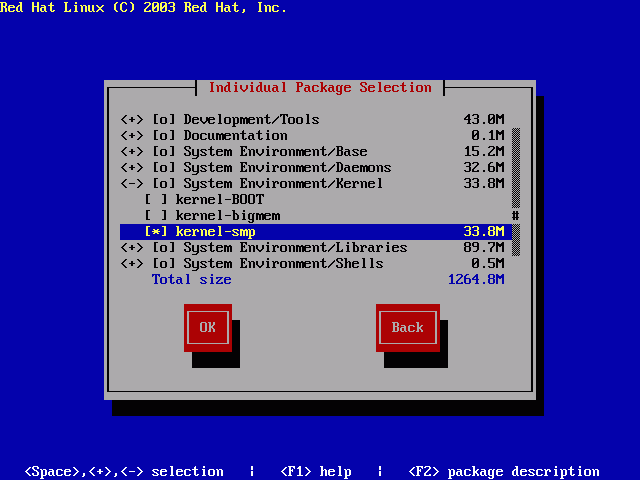640x480 pixels.
Task: Click the Space,+,- selection hint
Action: (124, 471)
